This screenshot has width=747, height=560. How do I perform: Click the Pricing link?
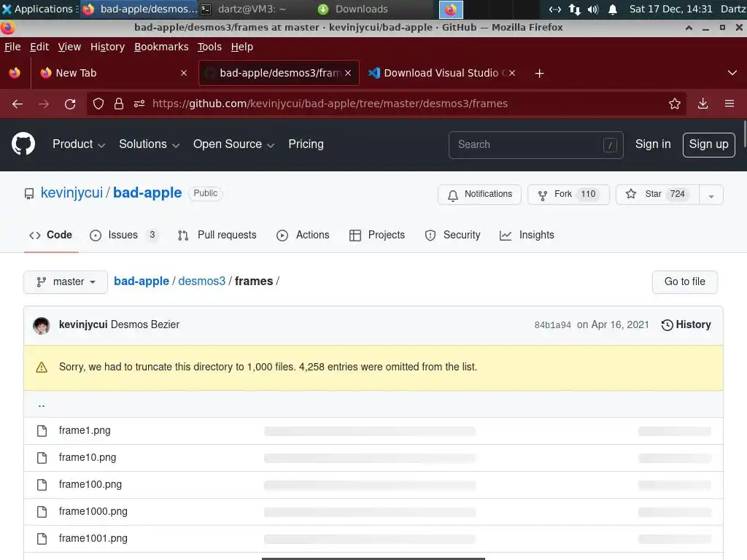pyautogui.click(x=306, y=144)
